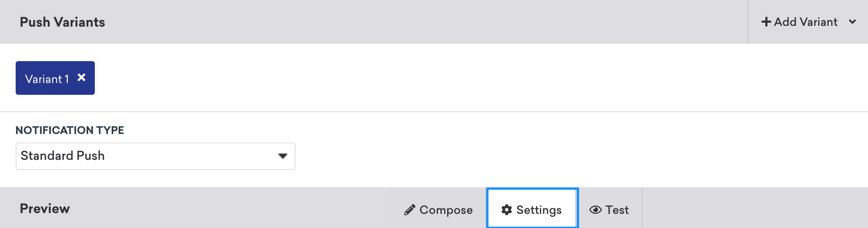Activate the Test preview mode
The image size is (868, 228).
609,210
